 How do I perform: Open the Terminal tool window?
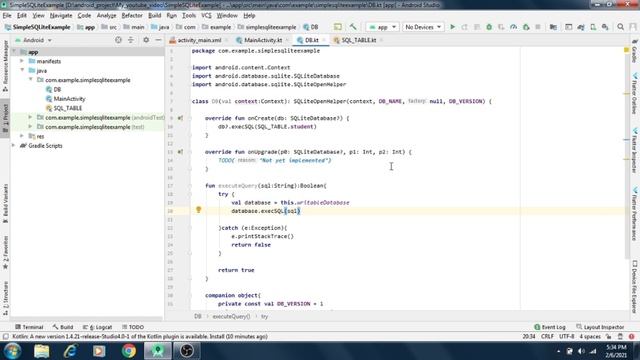coord(29,327)
